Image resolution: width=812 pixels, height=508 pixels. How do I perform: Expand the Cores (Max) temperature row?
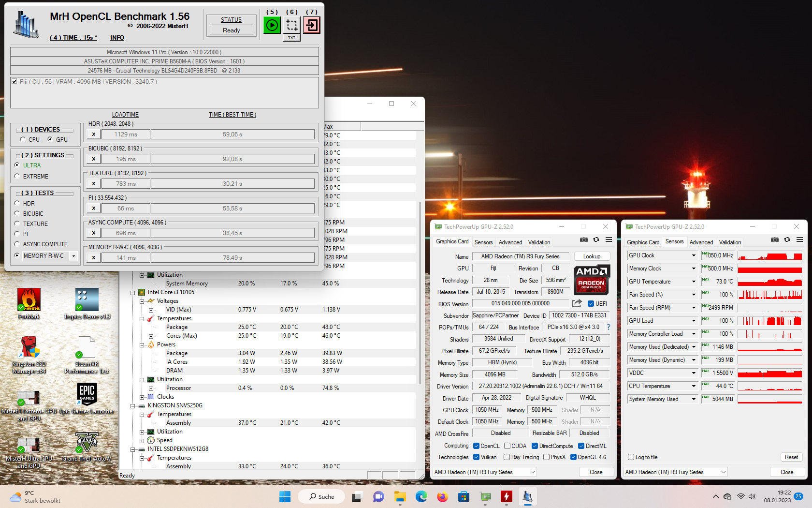coord(151,336)
